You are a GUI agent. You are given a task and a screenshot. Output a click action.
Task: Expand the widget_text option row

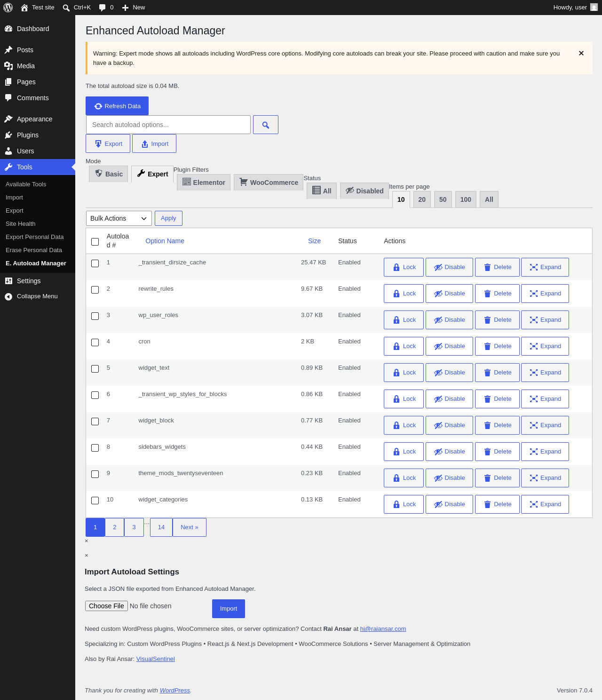coord(545,373)
